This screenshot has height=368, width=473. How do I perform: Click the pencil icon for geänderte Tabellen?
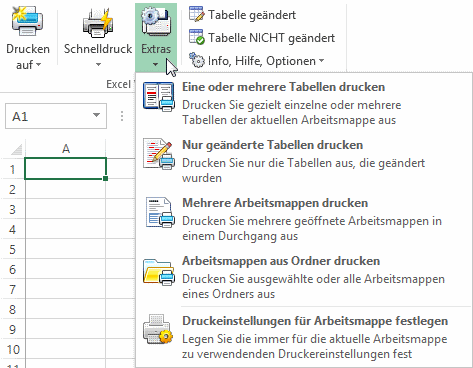159,155
